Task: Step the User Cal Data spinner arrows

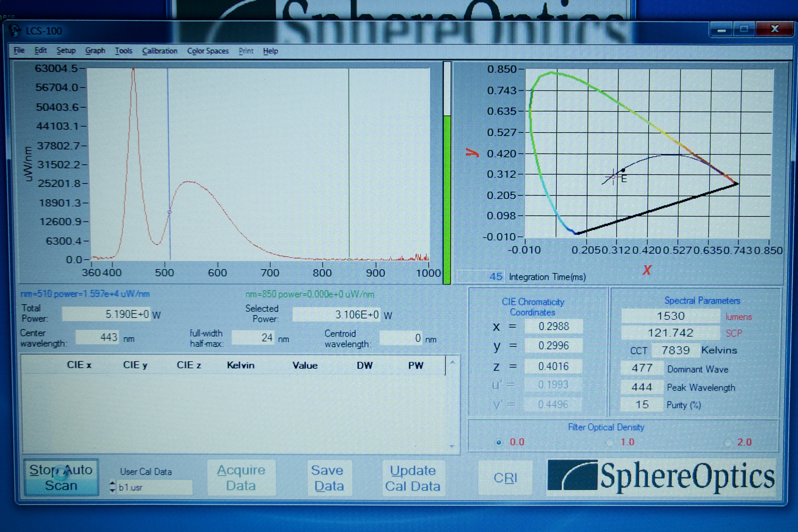Action: 113,486
